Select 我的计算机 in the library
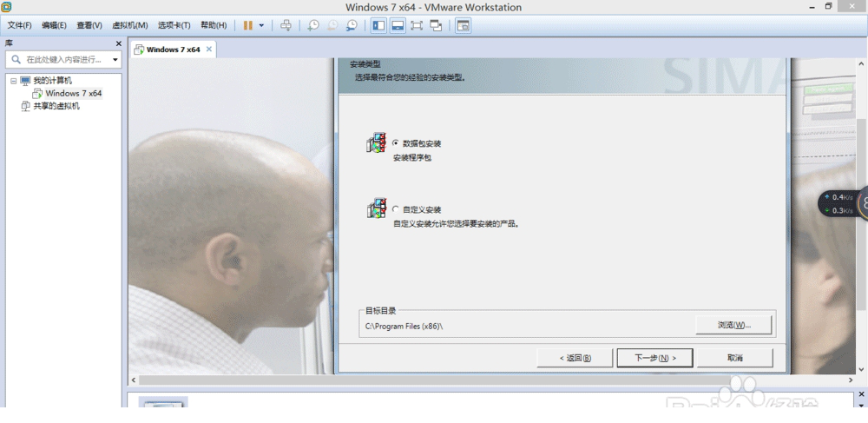The image size is (868, 423). [x=53, y=81]
